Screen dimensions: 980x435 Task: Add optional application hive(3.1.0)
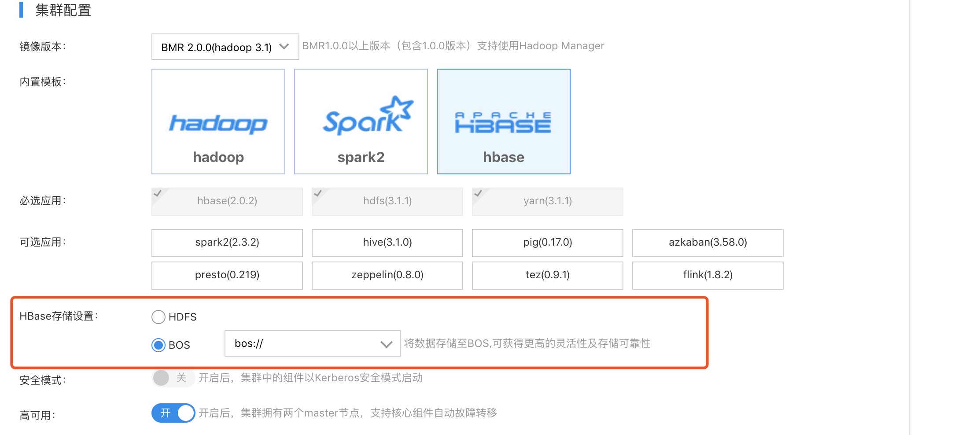point(387,243)
